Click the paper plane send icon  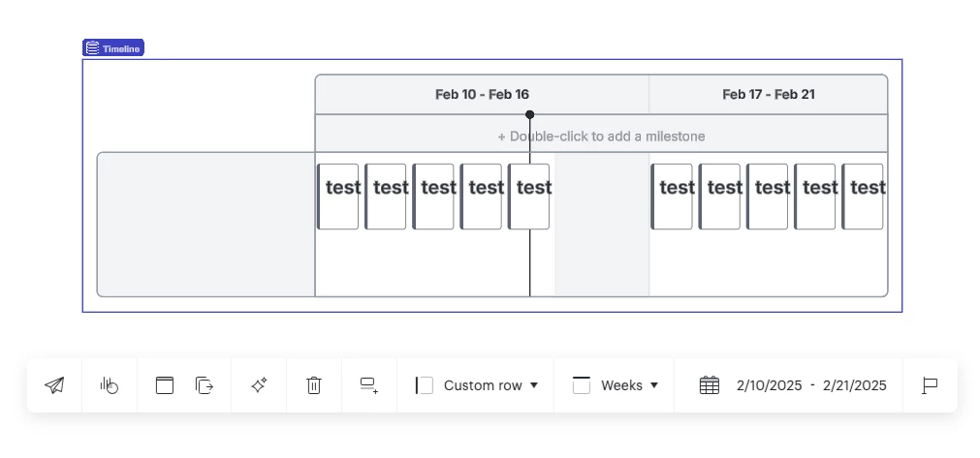[54, 385]
